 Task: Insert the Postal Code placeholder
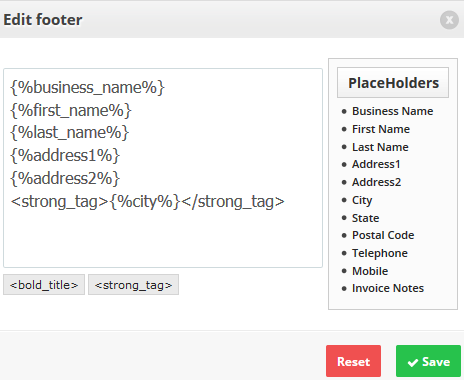[x=383, y=235]
